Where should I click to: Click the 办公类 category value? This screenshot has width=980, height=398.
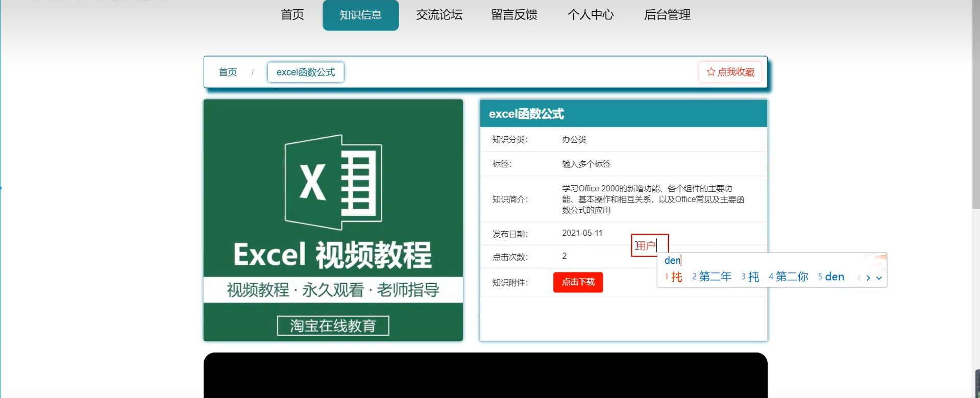pos(574,140)
